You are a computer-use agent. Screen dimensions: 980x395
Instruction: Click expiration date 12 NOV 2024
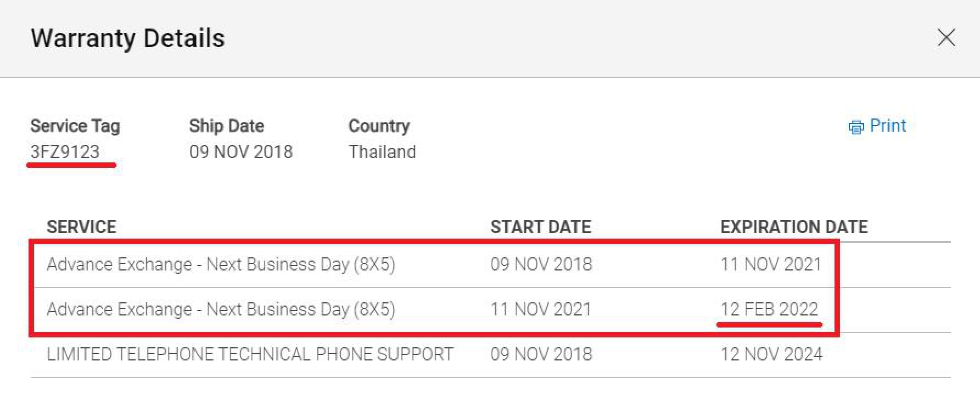point(771,354)
